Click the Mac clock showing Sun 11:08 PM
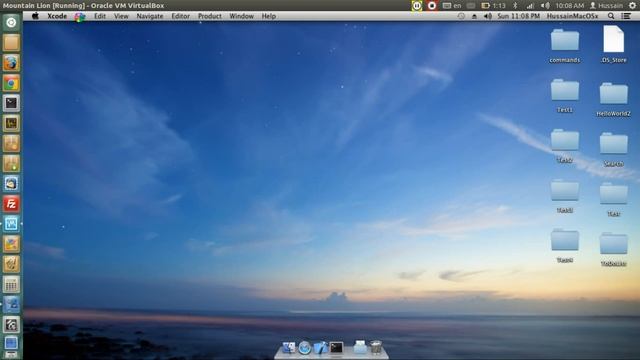 coord(518,16)
